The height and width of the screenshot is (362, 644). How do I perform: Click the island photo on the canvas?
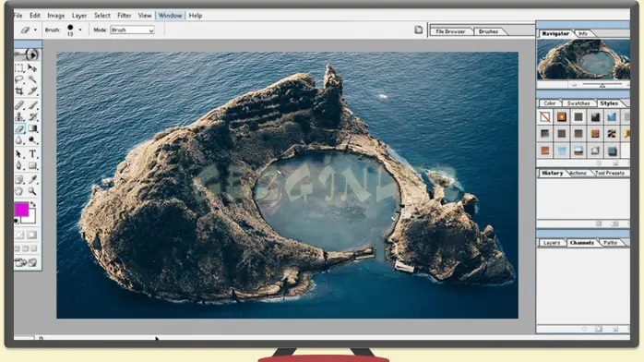(x=287, y=185)
